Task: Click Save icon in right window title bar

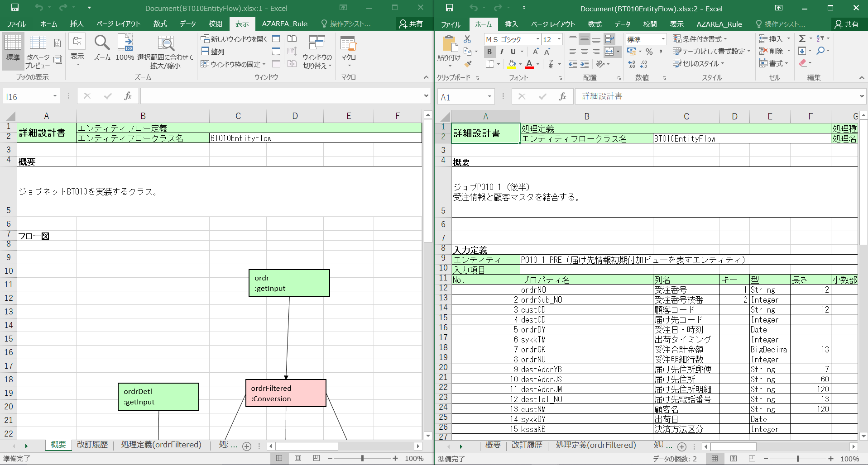Action: click(x=449, y=8)
